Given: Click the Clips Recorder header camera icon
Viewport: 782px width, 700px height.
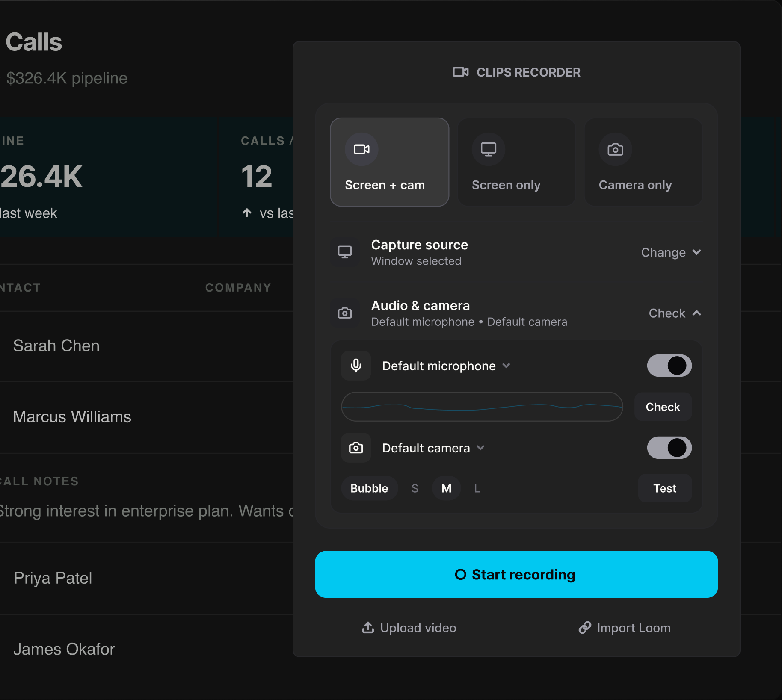Looking at the screenshot, I should tap(461, 72).
